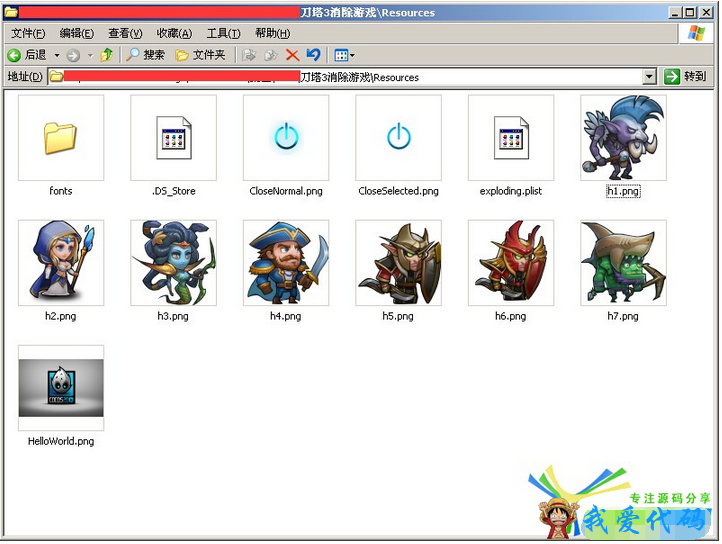Minimize the Resources explorer window
This screenshot has height=544, width=722.
(675, 12)
